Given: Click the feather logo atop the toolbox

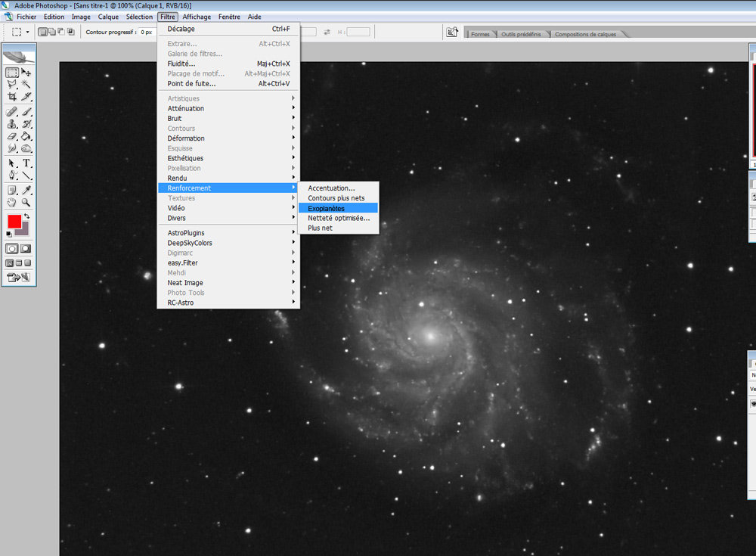Looking at the screenshot, I should coord(19,57).
